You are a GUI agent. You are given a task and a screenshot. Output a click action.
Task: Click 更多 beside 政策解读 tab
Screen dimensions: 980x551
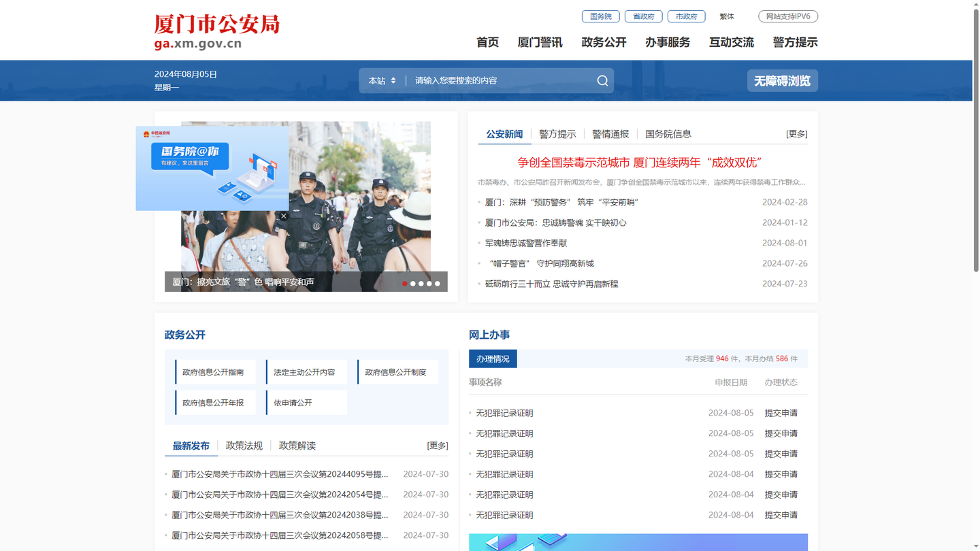click(438, 446)
